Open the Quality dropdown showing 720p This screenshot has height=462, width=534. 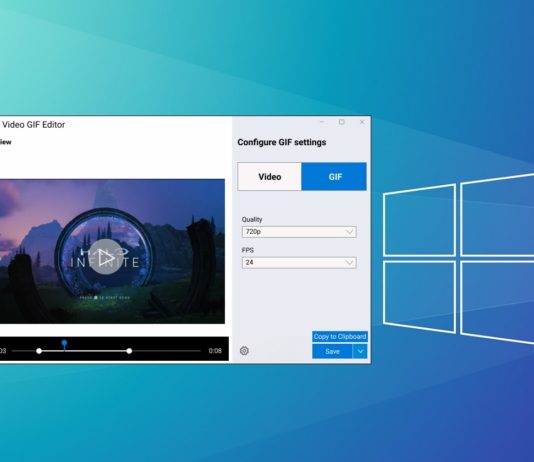tap(299, 232)
